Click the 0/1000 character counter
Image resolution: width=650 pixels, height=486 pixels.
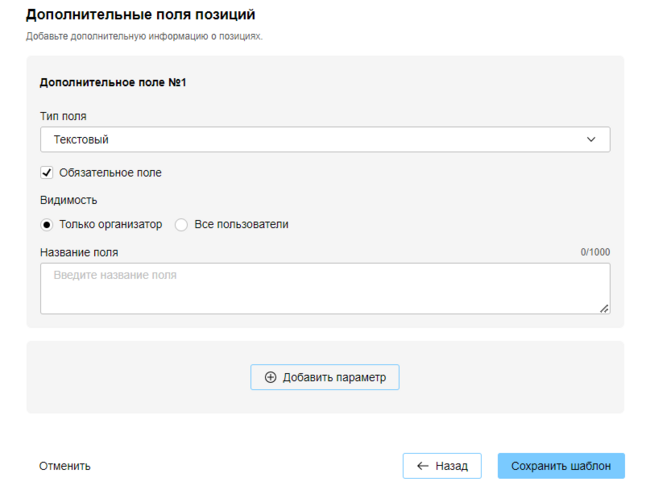(x=595, y=253)
